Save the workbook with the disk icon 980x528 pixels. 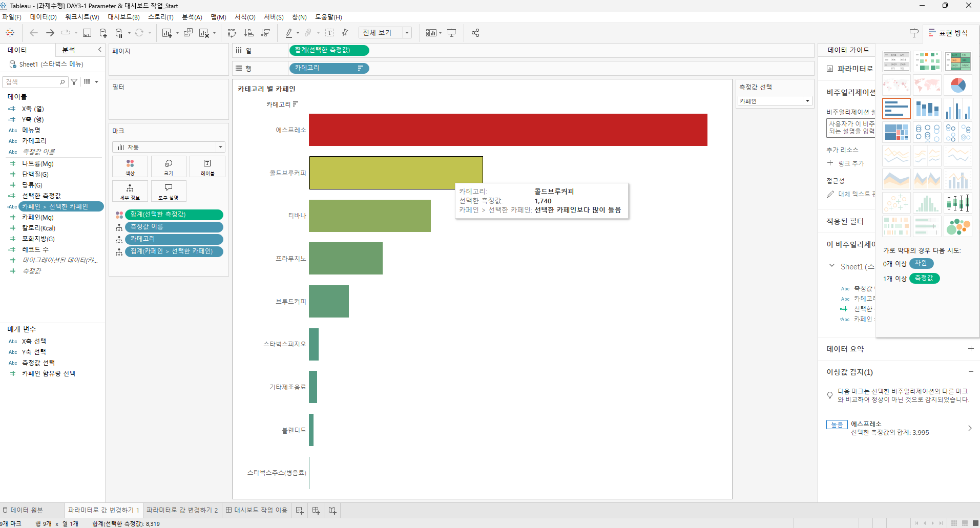pos(87,33)
